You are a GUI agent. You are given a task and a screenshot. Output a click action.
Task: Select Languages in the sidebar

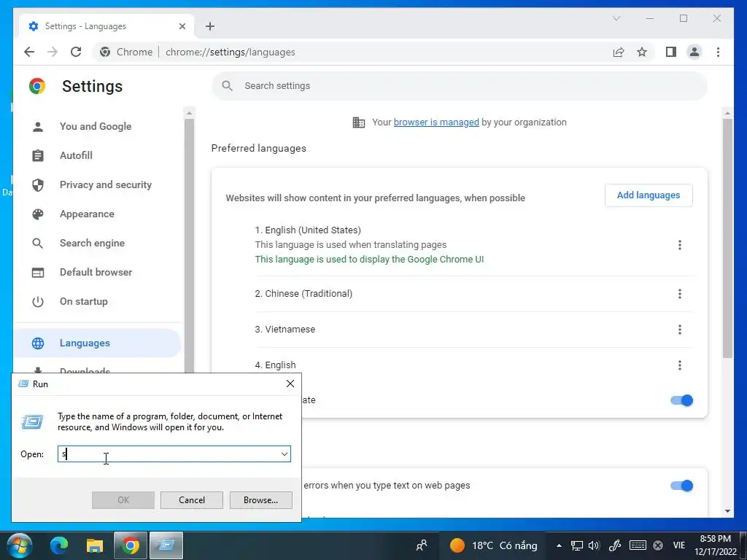coord(98,343)
